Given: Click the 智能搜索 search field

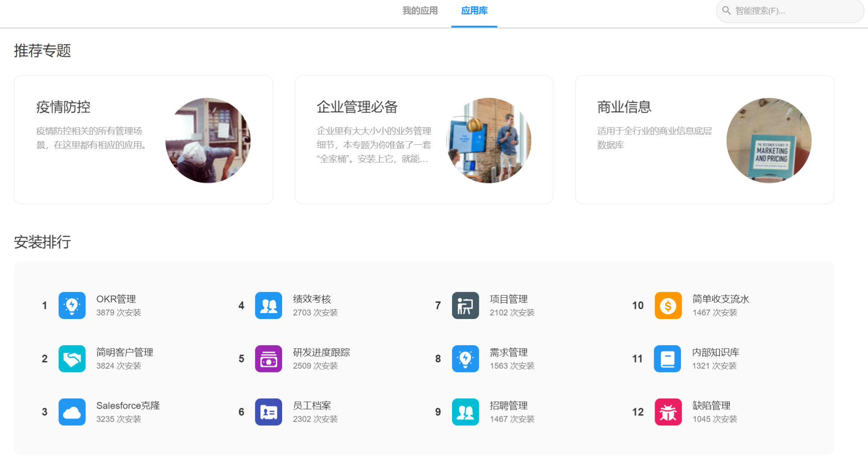Looking at the screenshot, I should coord(796,11).
